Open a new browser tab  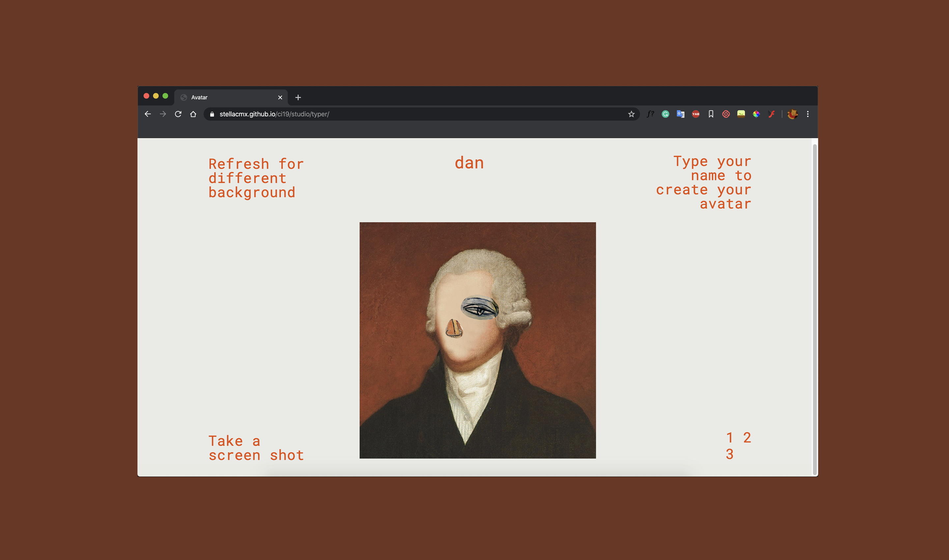coord(298,98)
